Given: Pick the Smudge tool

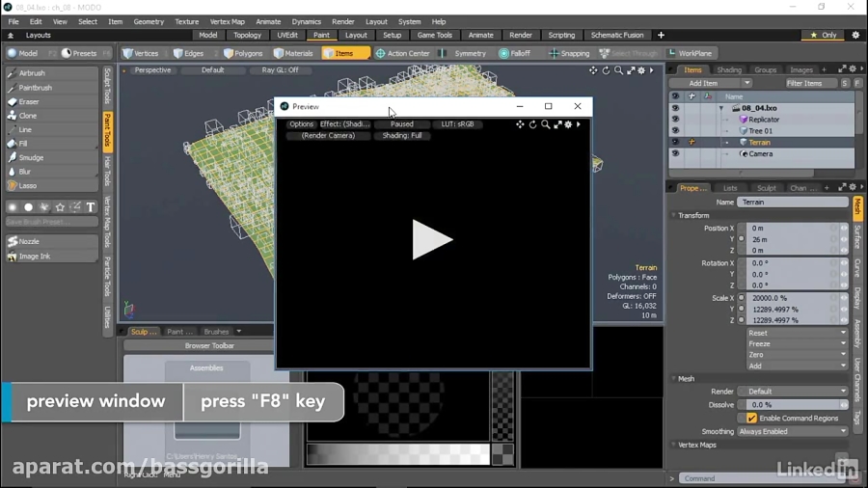Looking at the screenshot, I should [31, 157].
